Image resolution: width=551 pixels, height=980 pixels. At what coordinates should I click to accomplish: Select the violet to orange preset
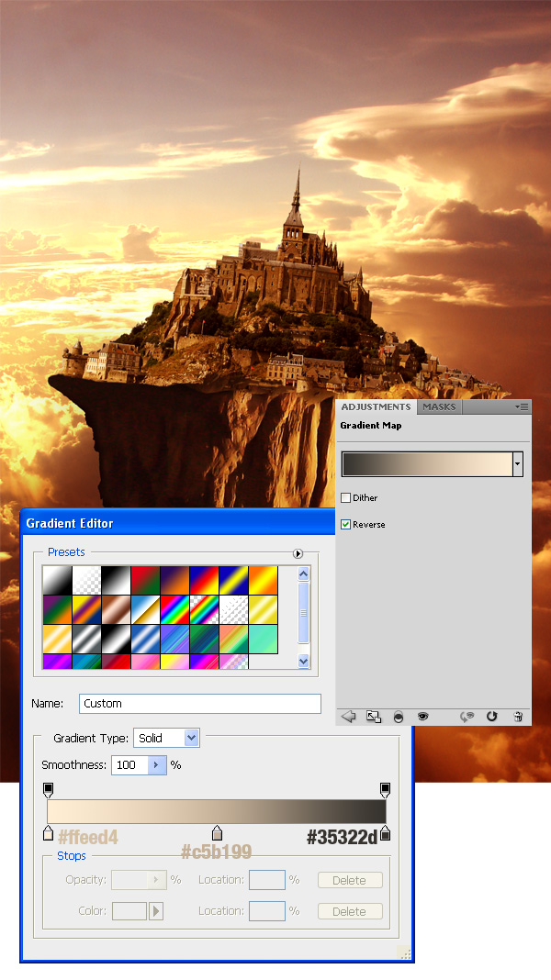pyautogui.click(x=174, y=581)
